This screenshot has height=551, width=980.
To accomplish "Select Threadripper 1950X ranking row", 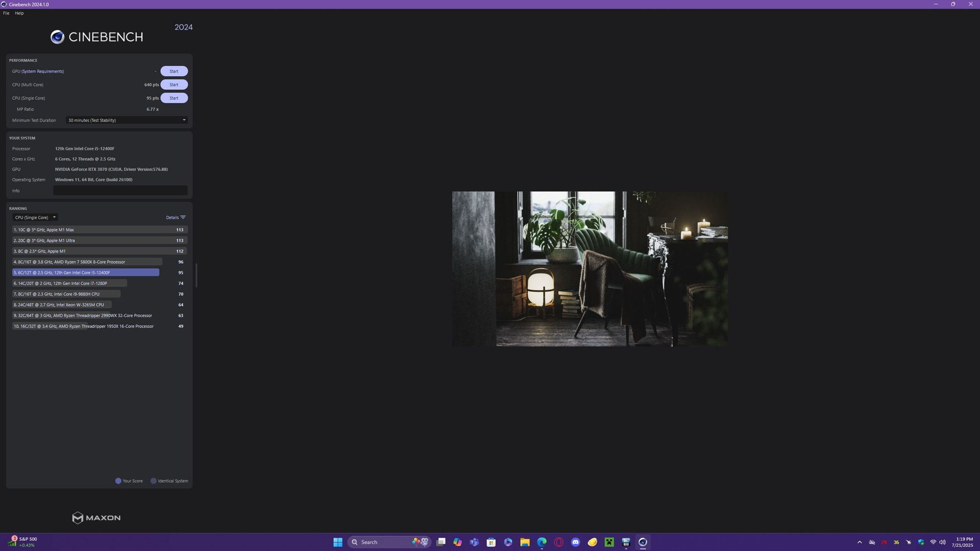I will coord(100,326).
